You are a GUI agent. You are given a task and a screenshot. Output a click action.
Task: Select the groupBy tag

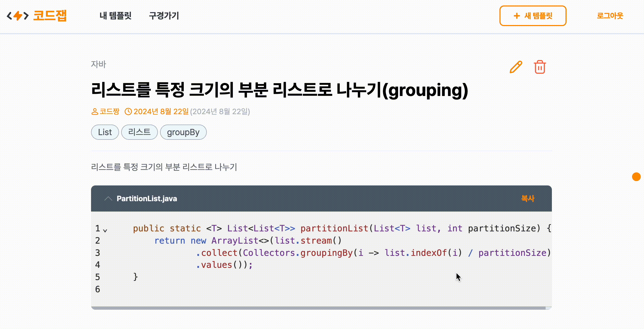point(183,132)
